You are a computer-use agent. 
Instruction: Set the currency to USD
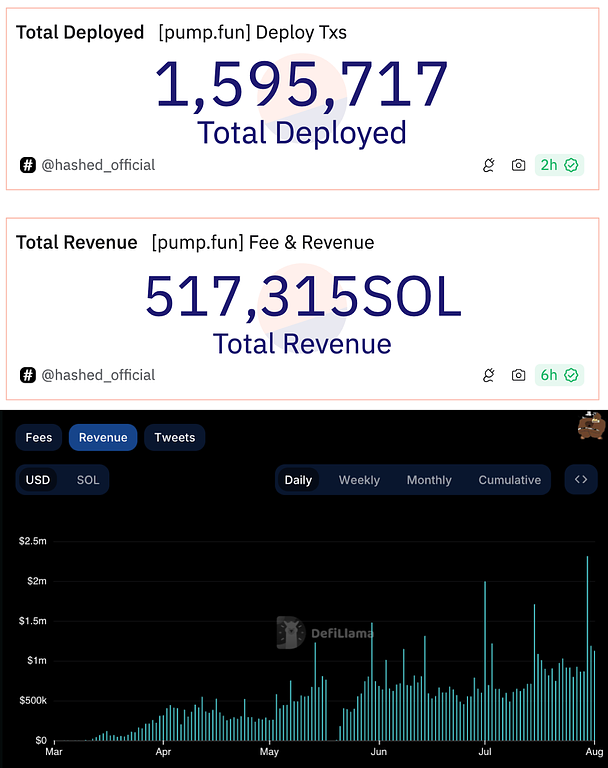[38, 480]
